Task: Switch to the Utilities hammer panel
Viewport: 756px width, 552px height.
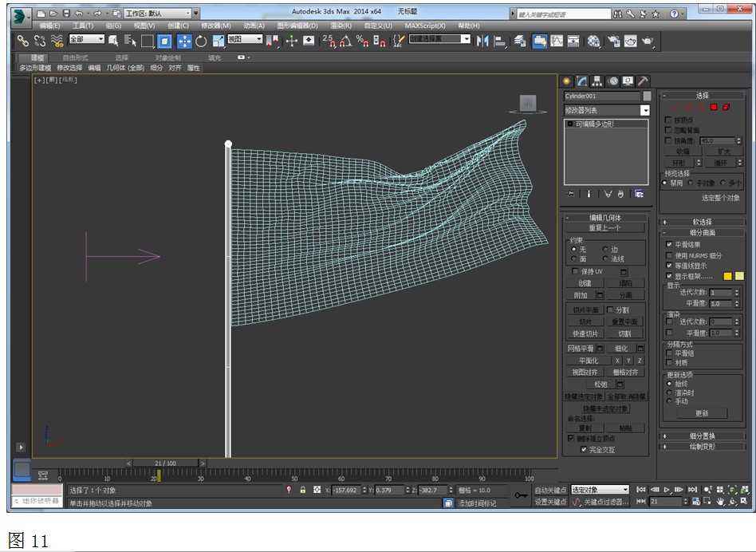Action: (x=643, y=81)
